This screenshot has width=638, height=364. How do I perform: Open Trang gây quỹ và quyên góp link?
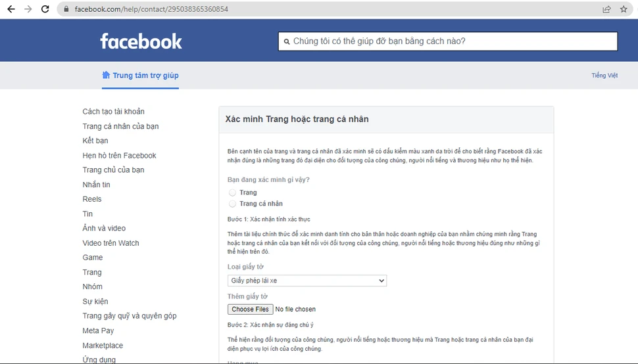click(x=130, y=315)
